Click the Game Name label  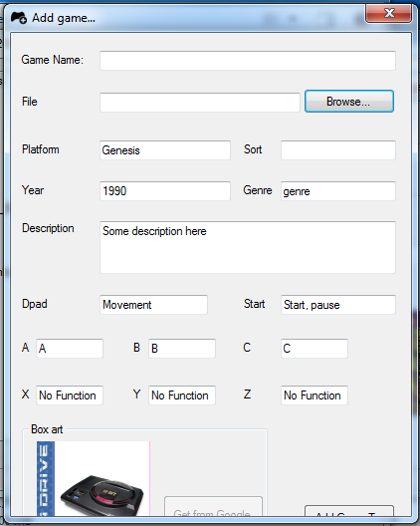click(53, 60)
